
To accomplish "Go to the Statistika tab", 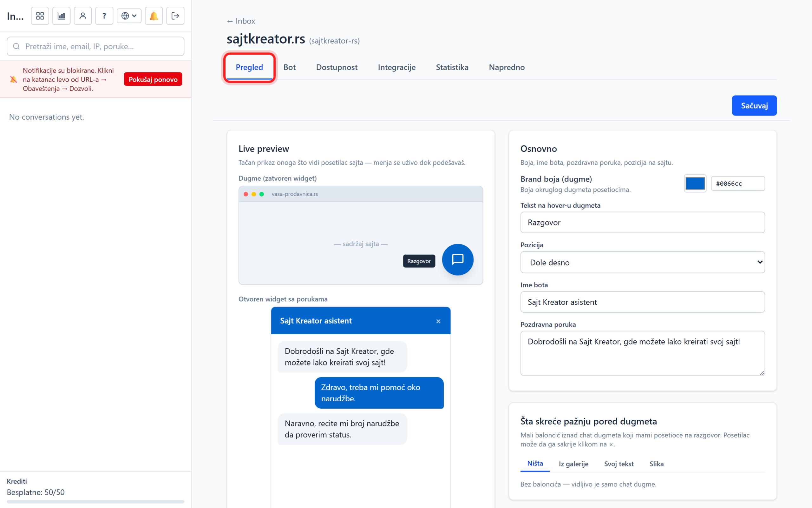I will [452, 67].
